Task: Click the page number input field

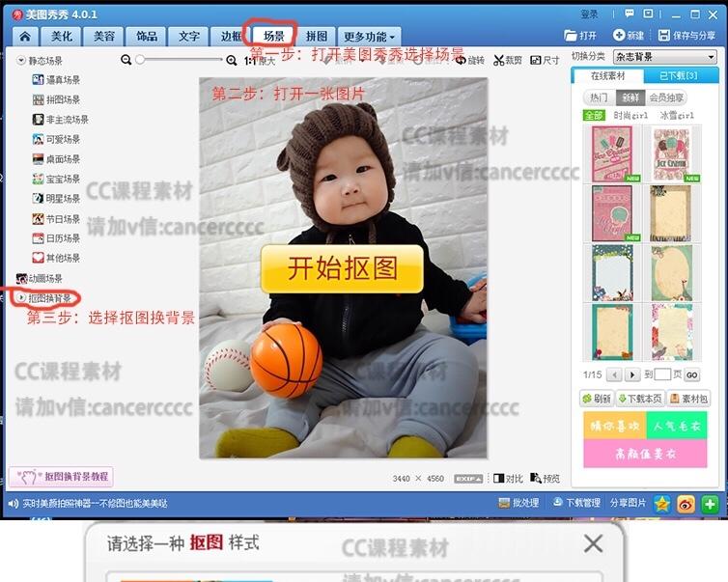Action: tap(662, 374)
